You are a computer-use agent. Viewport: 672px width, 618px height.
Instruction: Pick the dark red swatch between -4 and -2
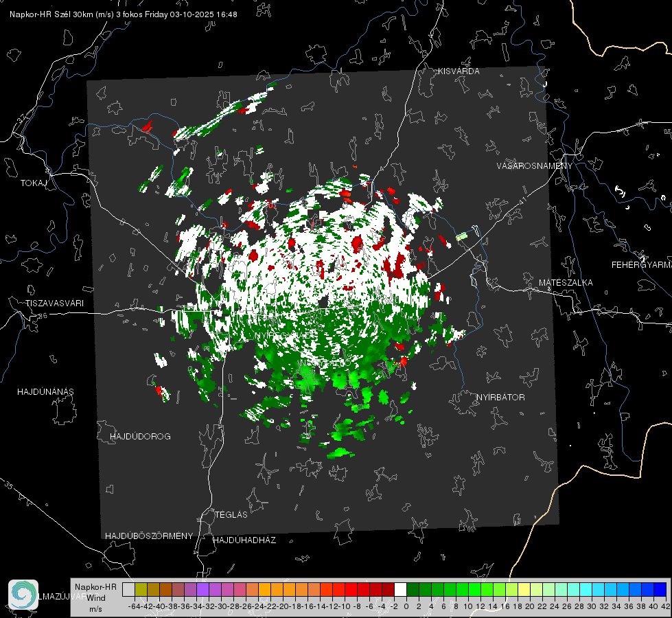click(x=389, y=590)
